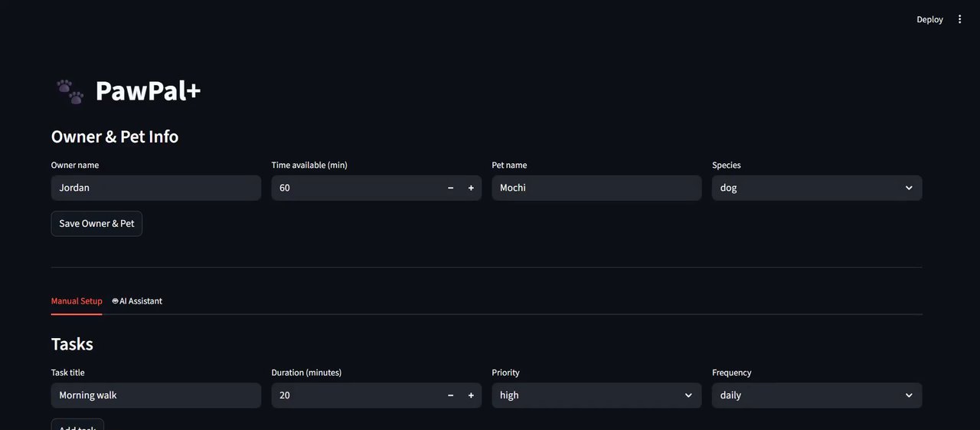Open the Frequency dropdown
This screenshot has height=430, width=980.
tap(816, 396)
